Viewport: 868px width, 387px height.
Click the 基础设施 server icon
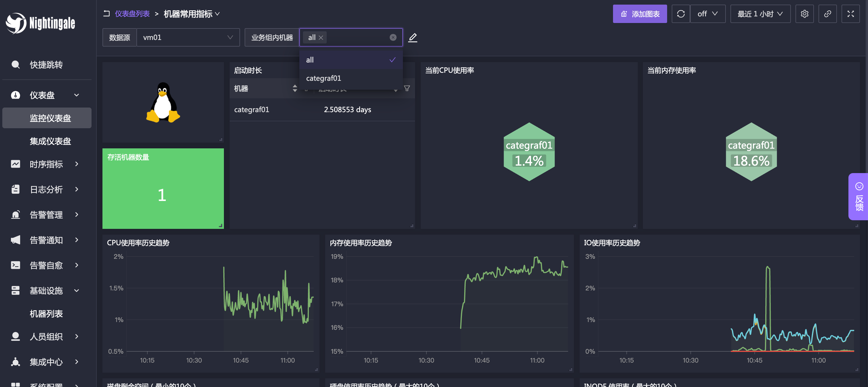[16, 290]
